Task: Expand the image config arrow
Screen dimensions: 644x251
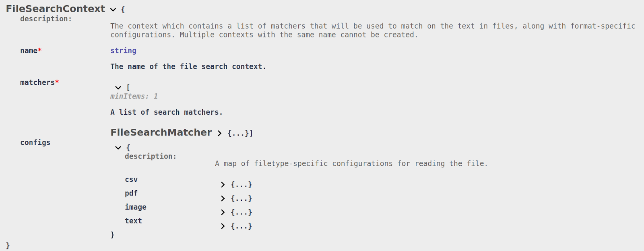Action: click(x=223, y=212)
